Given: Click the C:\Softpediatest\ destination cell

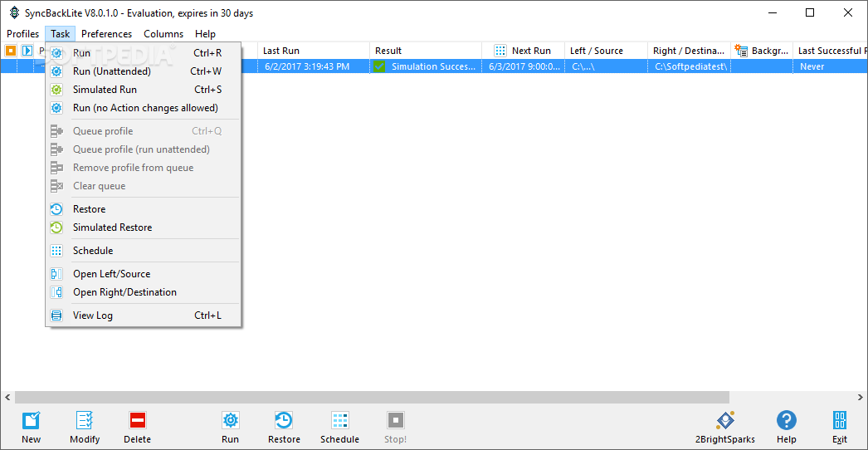Looking at the screenshot, I should tap(690, 66).
